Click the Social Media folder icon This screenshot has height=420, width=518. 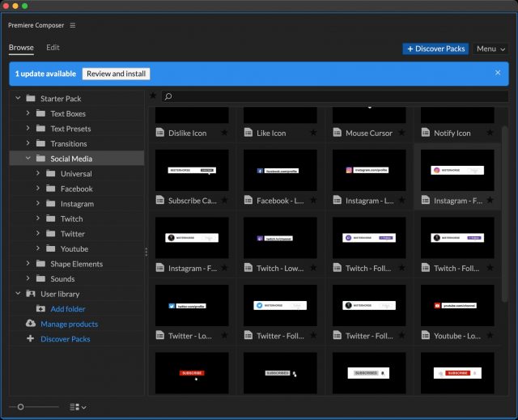[40, 159]
